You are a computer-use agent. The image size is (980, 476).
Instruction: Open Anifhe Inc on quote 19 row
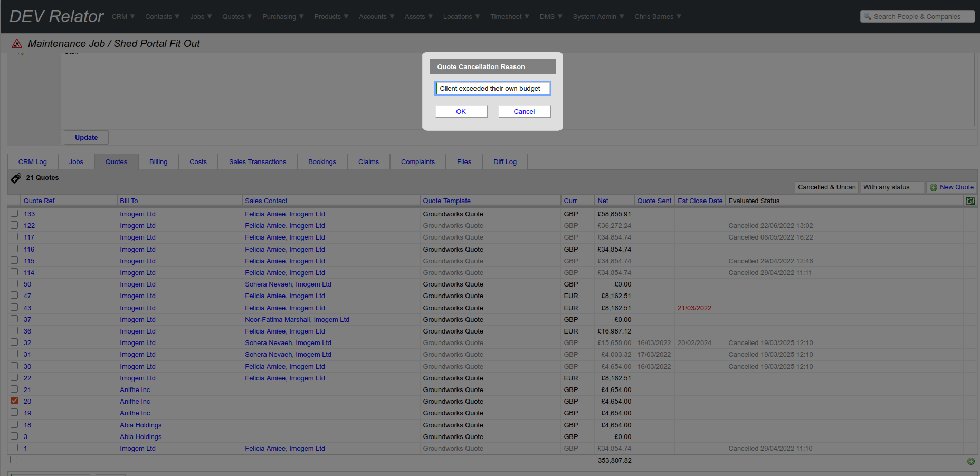[x=135, y=413]
